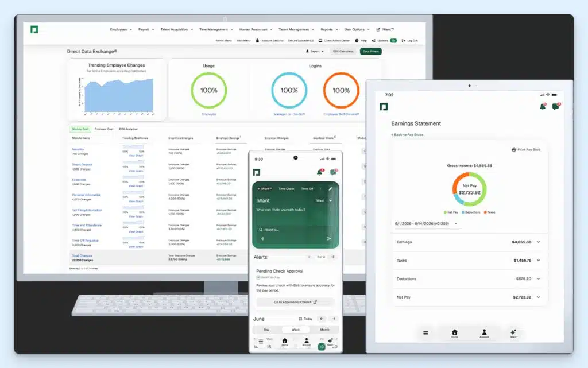This screenshot has width=588, height=368.
Task: Select the DDX Analytics tab on desktop
Action: pos(128,129)
